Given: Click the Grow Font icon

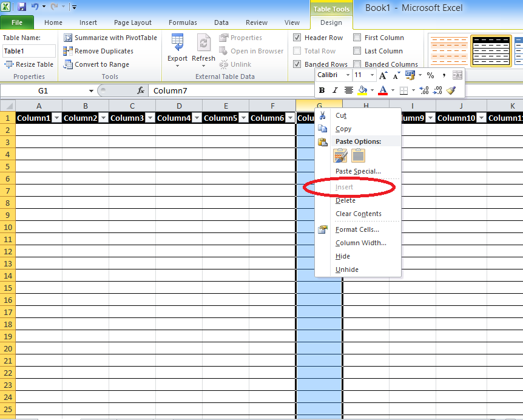Looking at the screenshot, I should click(x=383, y=75).
